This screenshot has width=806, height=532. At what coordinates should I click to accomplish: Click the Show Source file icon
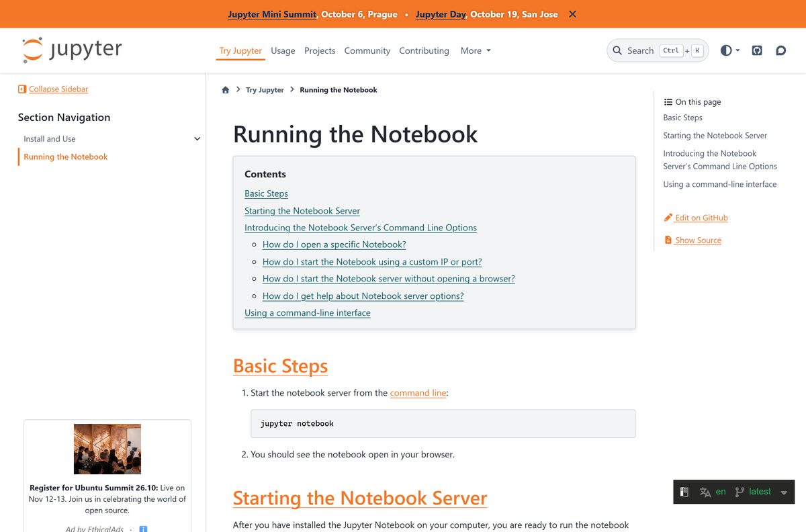pyautogui.click(x=668, y=240)
